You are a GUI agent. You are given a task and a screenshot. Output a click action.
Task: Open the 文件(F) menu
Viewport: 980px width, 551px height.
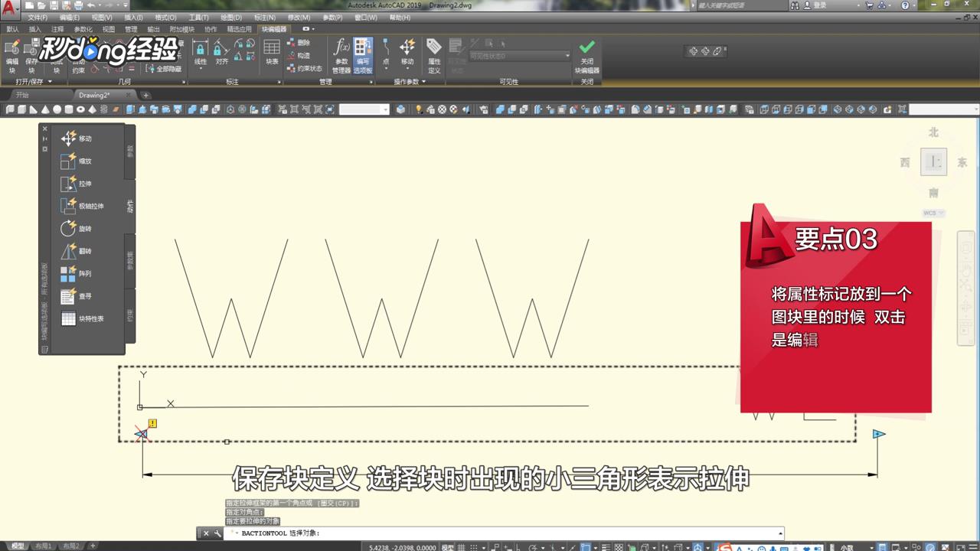(x=38, y=18)
